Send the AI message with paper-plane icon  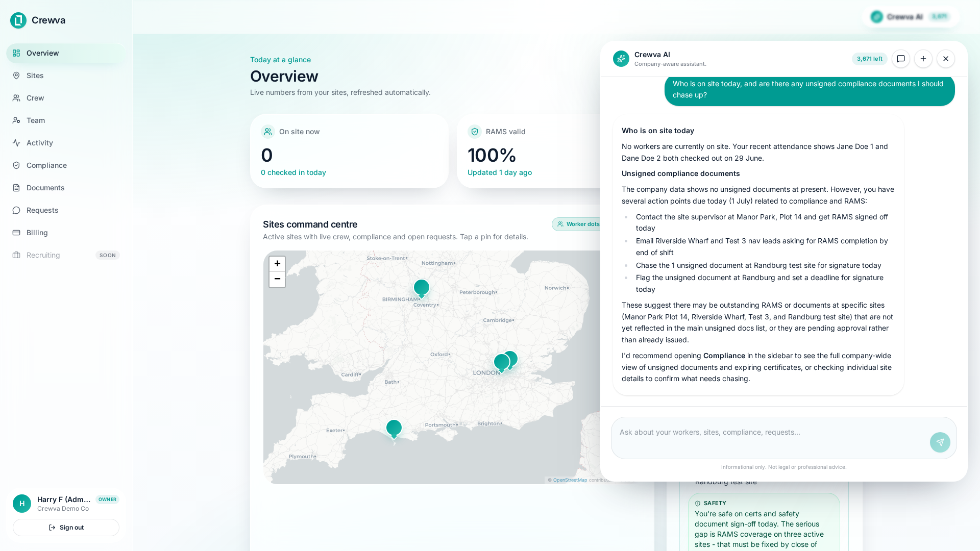point(940,442)
